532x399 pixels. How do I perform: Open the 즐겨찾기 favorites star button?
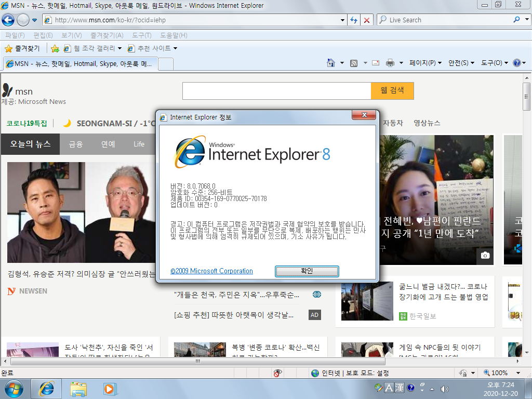tap(22, 48)
